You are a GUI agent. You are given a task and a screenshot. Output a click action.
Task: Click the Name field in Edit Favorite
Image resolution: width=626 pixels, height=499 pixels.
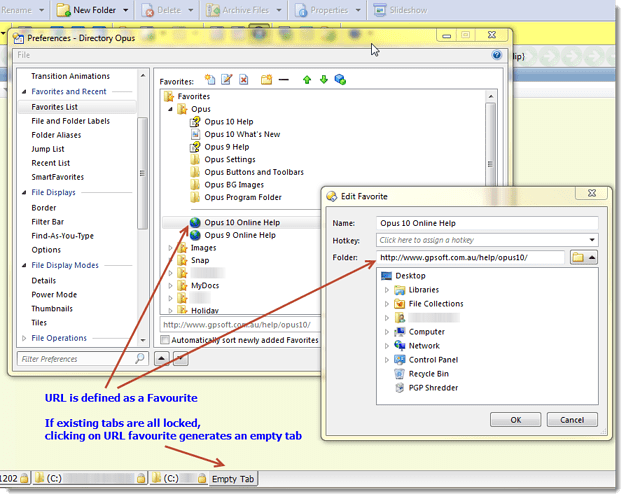tap(487, 223)
